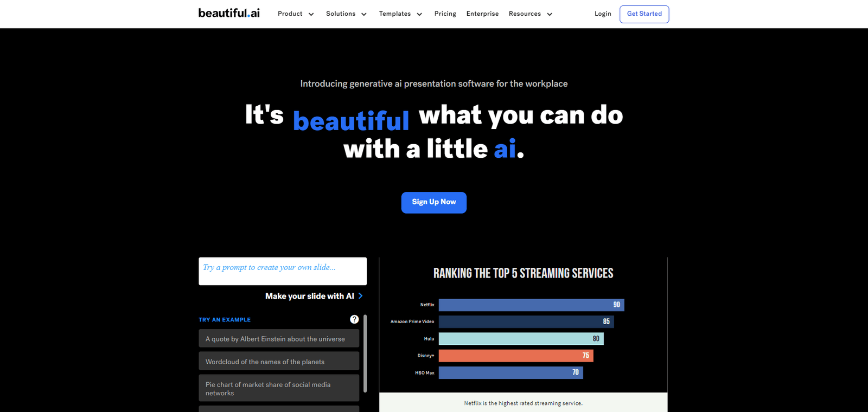This screenshot has height=412, width=868.
Task: Click the Login link
Action: click(603, 14)
